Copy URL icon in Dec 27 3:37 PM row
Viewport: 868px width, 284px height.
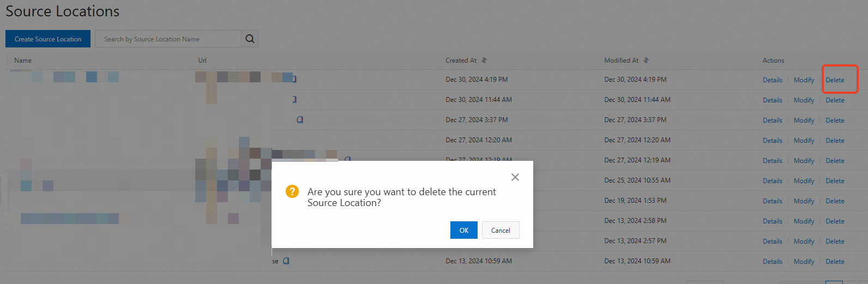[x=300, y=119]
